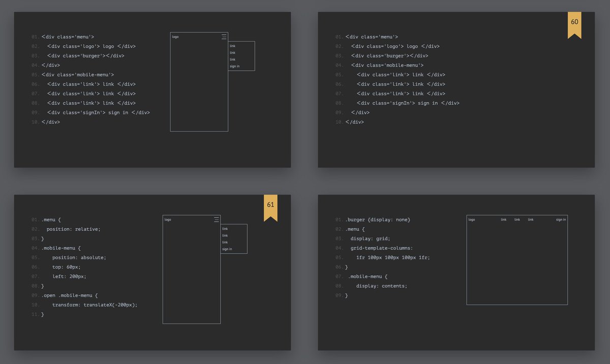Open the slide with bookmark 60

(456, 90)
